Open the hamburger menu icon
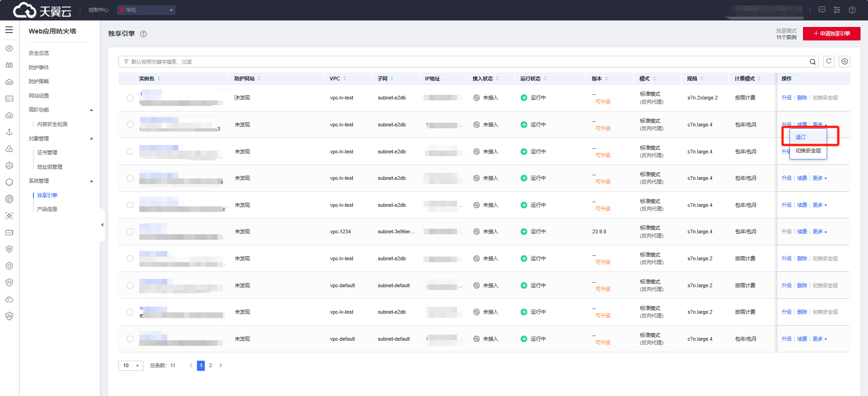This screenshot has height=396, width=868. tap(9, 30)
